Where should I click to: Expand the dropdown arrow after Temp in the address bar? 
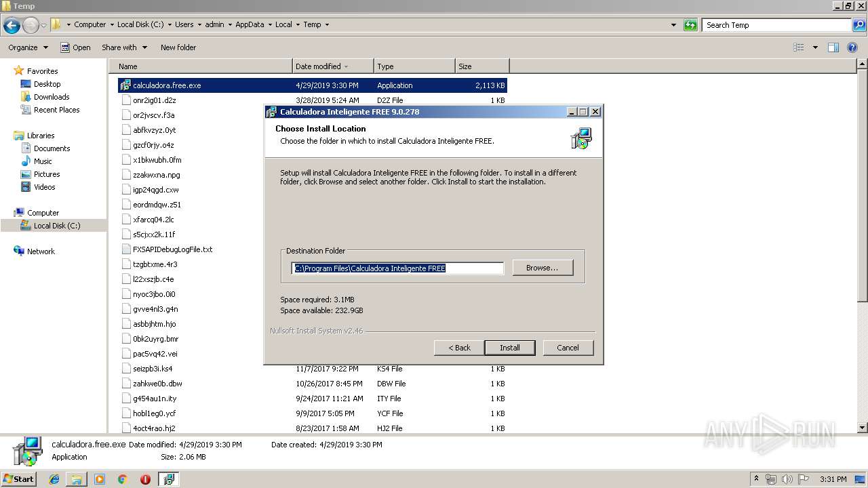(x=327, y=24)
